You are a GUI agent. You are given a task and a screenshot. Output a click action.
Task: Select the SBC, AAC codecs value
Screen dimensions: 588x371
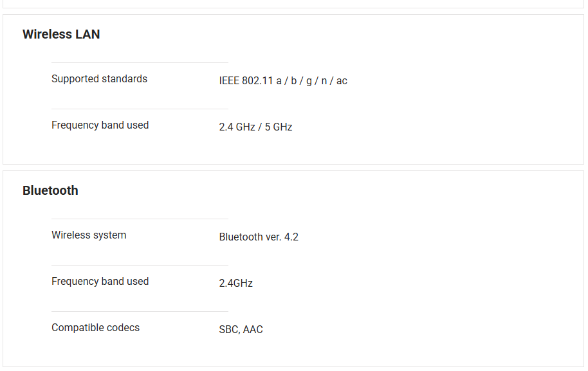241,330
